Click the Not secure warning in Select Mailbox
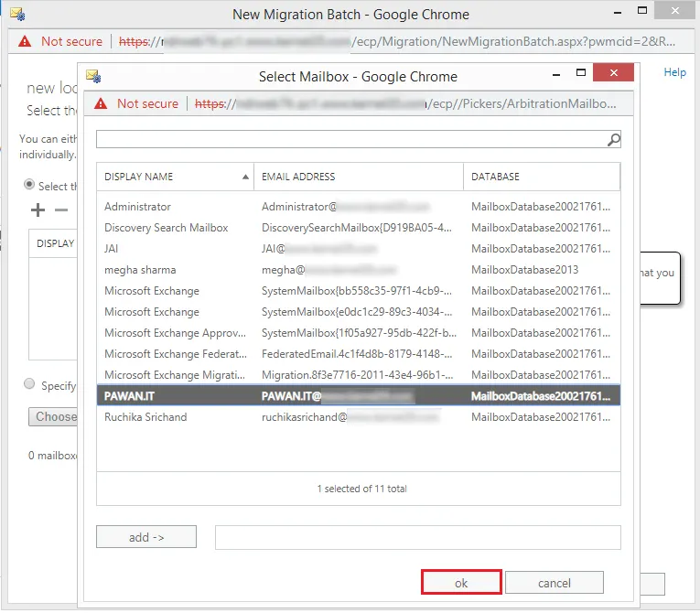This screenshot has width=700, height=613. [x=137, y=103]
